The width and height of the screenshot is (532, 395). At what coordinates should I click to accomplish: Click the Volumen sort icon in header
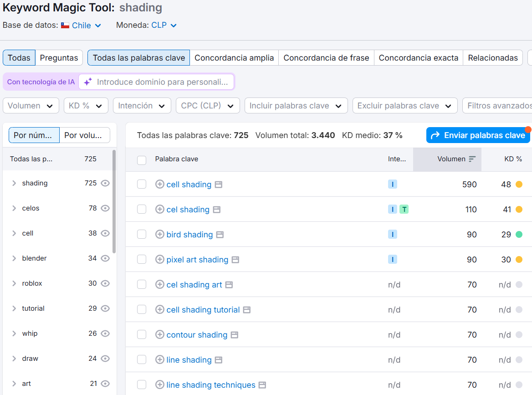click(472, 159)
